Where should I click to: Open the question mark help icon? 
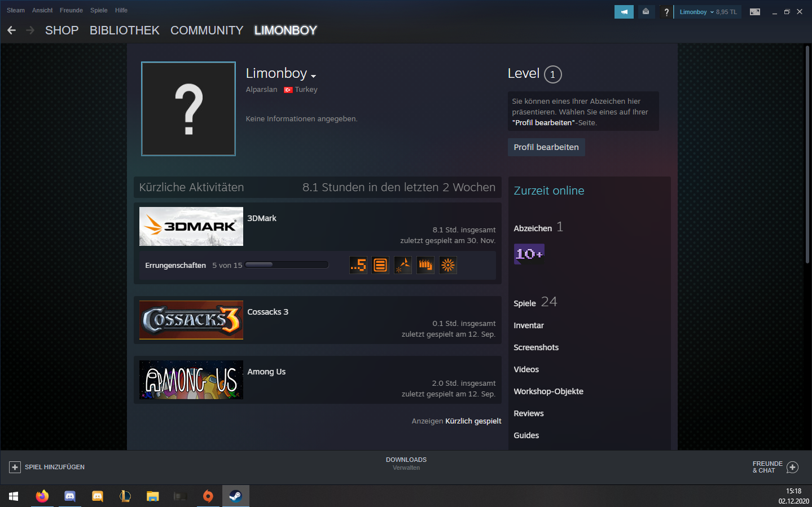(x=666, y=12)
